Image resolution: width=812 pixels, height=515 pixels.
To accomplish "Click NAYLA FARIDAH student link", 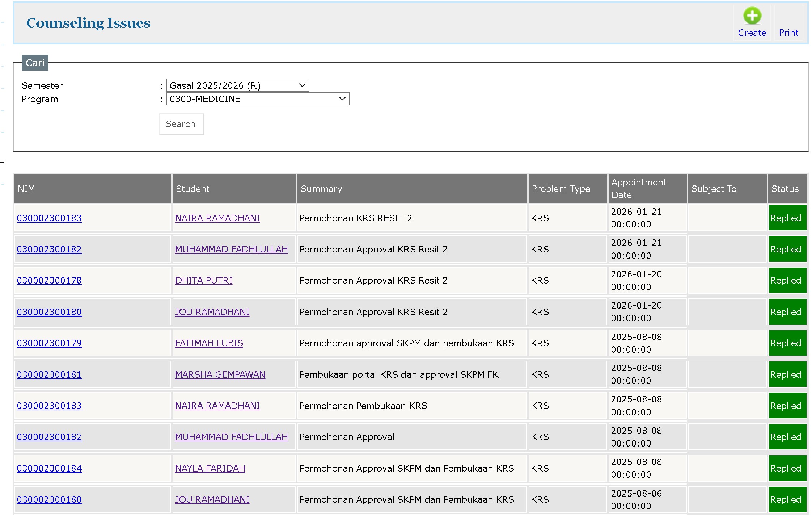I will pos(210,468).
